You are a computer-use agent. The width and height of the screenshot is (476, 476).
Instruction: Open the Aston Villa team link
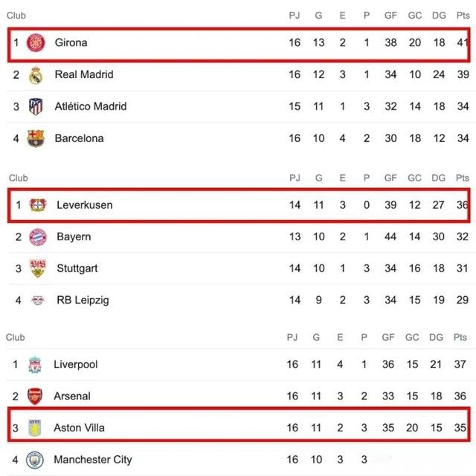[79, 428]
